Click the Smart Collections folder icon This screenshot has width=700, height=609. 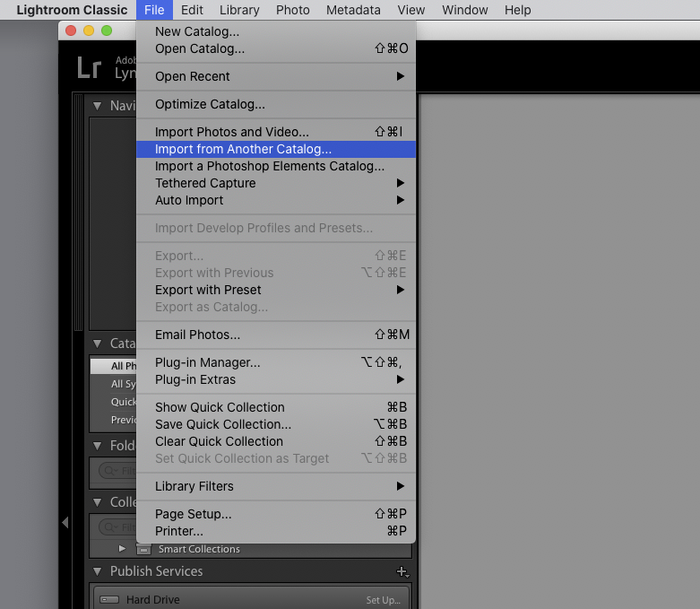point(143,550)
